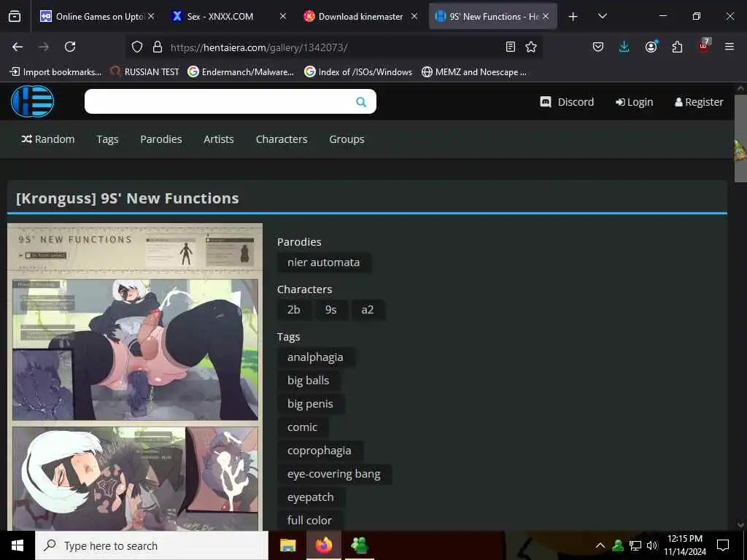
Task: Open the Downloads panel arrow icon
Action: pos(624,47)
